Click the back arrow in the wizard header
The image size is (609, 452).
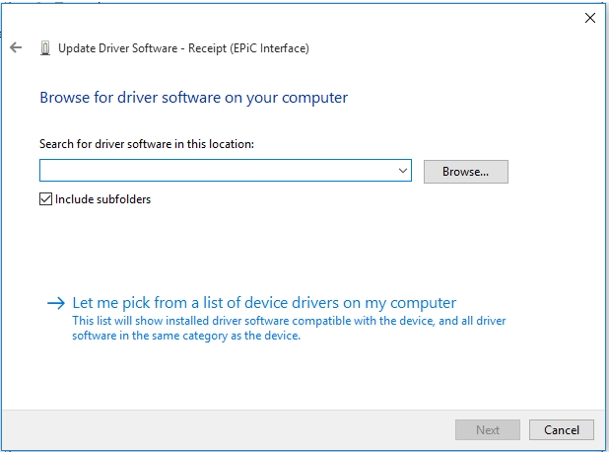tap(15, 48)
